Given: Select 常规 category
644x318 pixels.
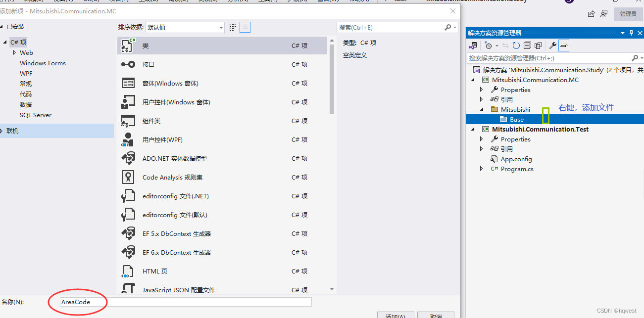Looking at the screenshot, I should pos(26,84).
